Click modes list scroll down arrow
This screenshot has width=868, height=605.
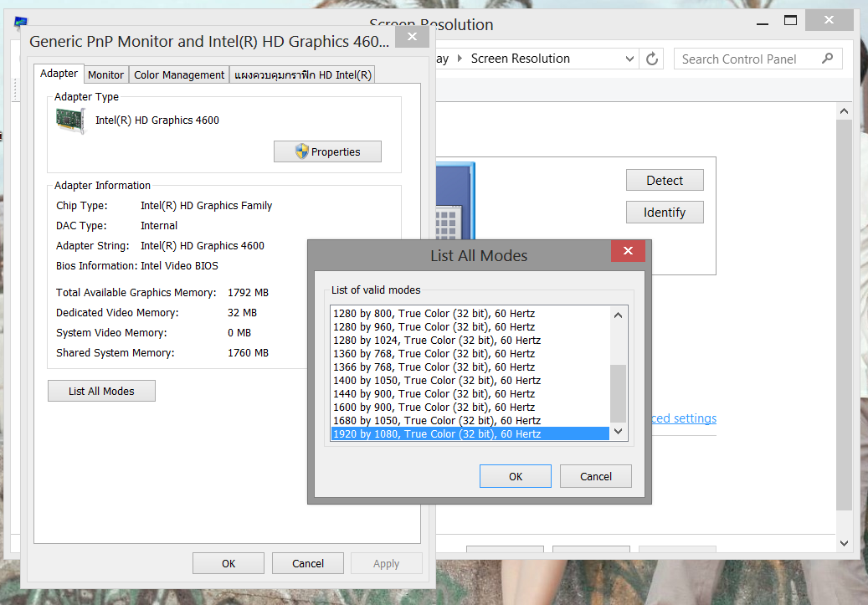point(619,431)
